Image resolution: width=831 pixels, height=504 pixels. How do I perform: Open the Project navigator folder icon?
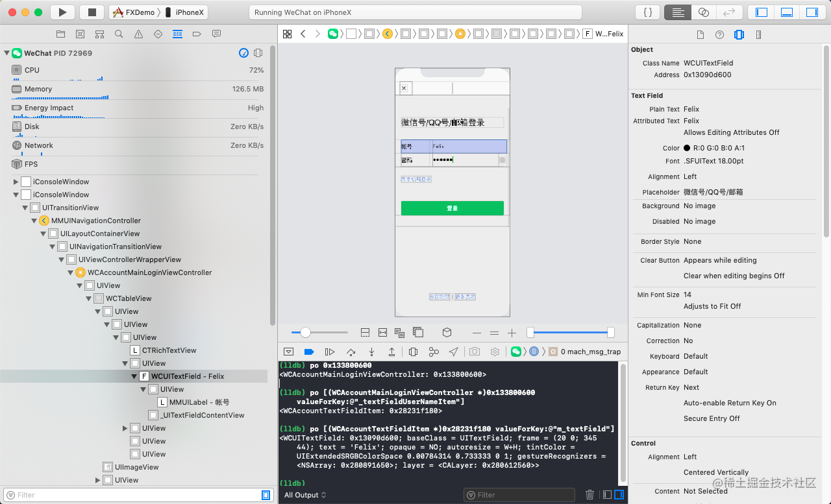click(60, 34)
